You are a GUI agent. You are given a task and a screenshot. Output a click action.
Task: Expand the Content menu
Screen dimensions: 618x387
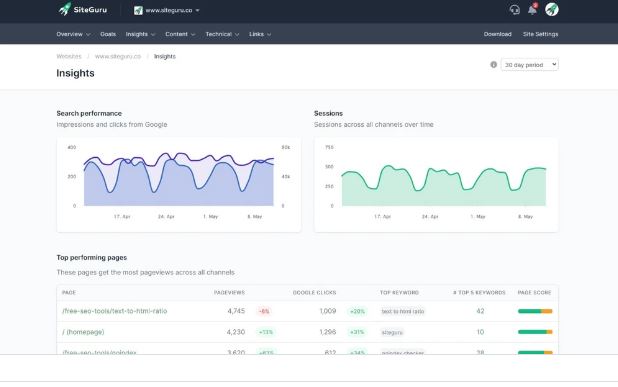click(180, 34)
